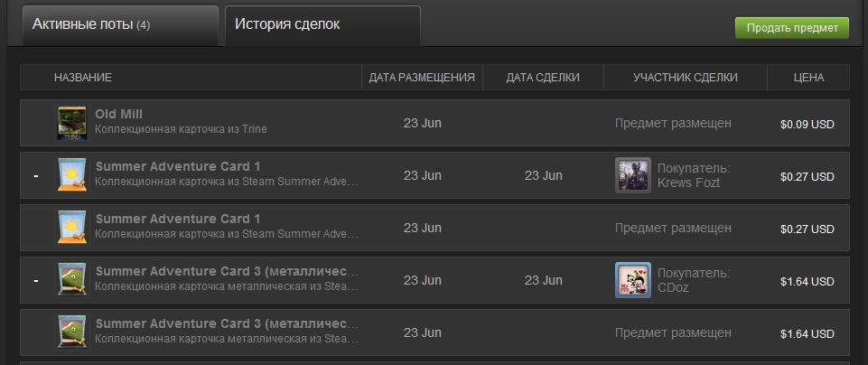The width and height of the screenshot is (868, 365).
Task: Open buyer Krews Fozt's avatar
Action: click(633, 175)
